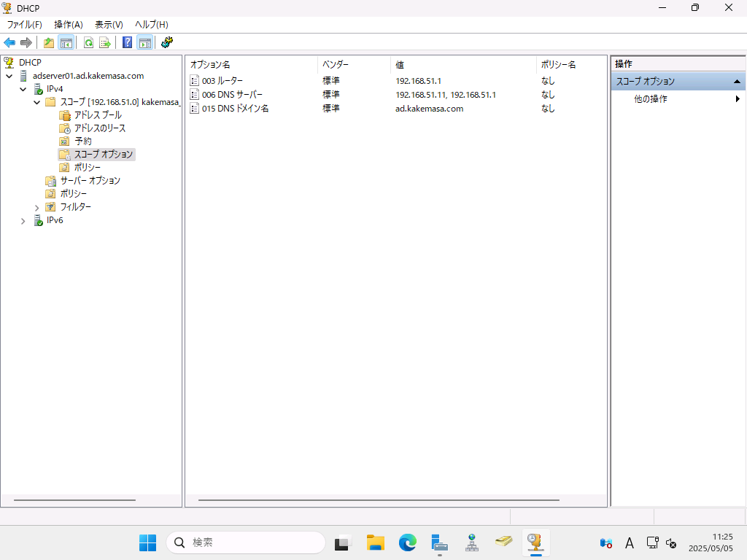Click the tree pane horizontal scrollbar
The height and width of the screenshot is (560, 747).
(x=75, y=500)
